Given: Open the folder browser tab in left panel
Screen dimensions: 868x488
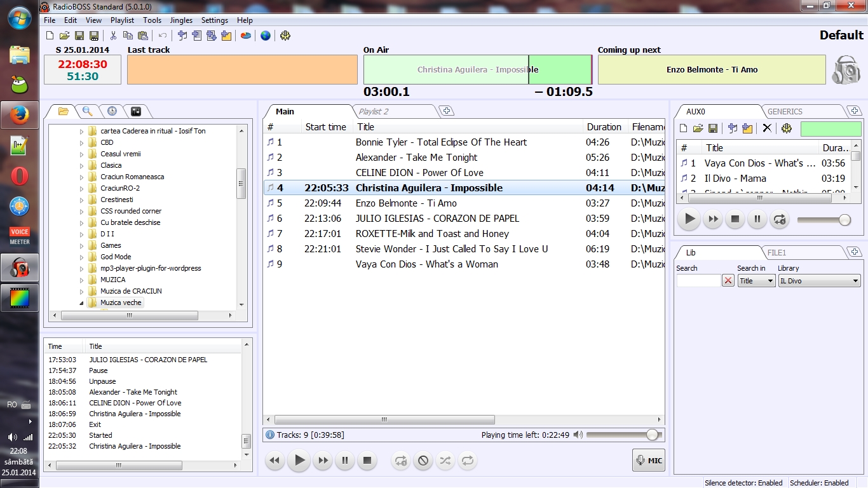Looking at the screenshot, I should click(x=63, y=111).
